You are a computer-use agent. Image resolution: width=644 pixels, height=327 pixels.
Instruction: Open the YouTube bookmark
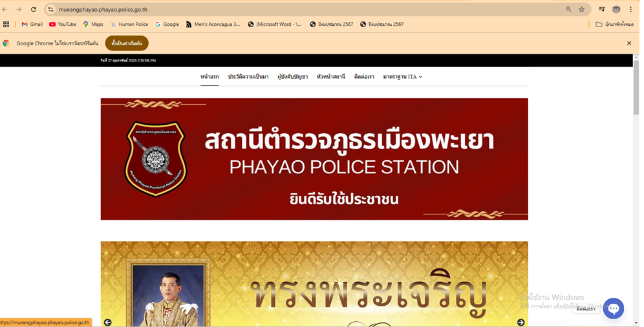coord(63,24)
